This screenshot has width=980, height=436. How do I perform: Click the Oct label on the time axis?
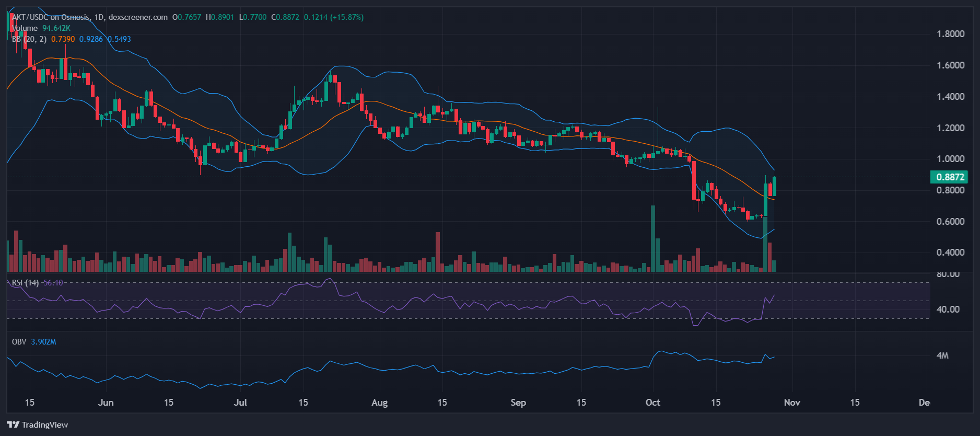pyautogui.click(x=652, y=403)
